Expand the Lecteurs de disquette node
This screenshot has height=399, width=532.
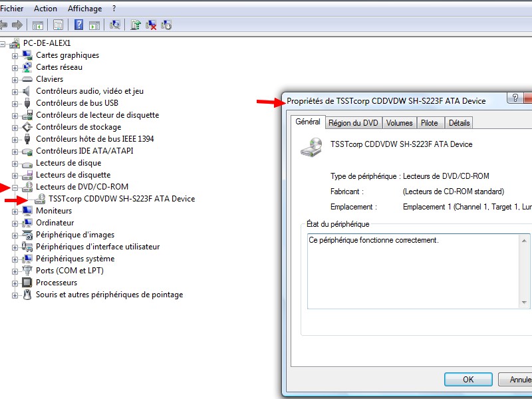(x=15, y=176)
